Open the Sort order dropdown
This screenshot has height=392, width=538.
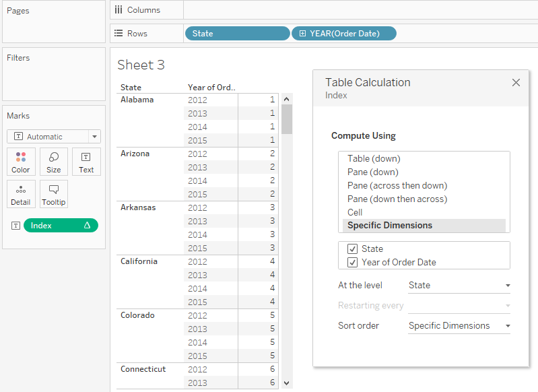[459, 325]
